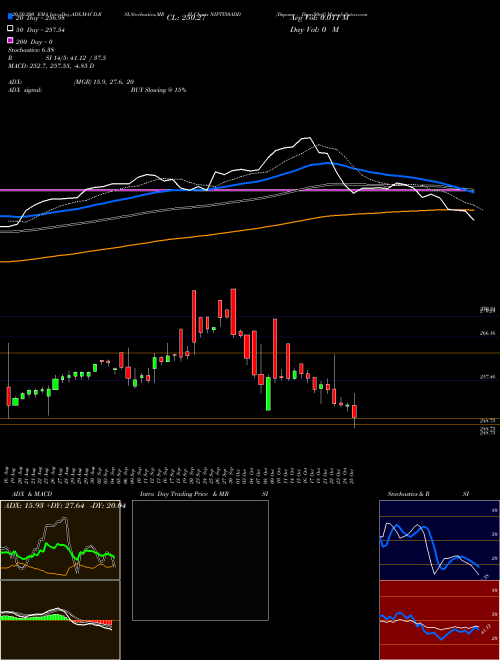Click the 'MACD: 252.7, 257.55, -4.85 D' line
Screen dimensions: 500x660
[x=51, y=66]
